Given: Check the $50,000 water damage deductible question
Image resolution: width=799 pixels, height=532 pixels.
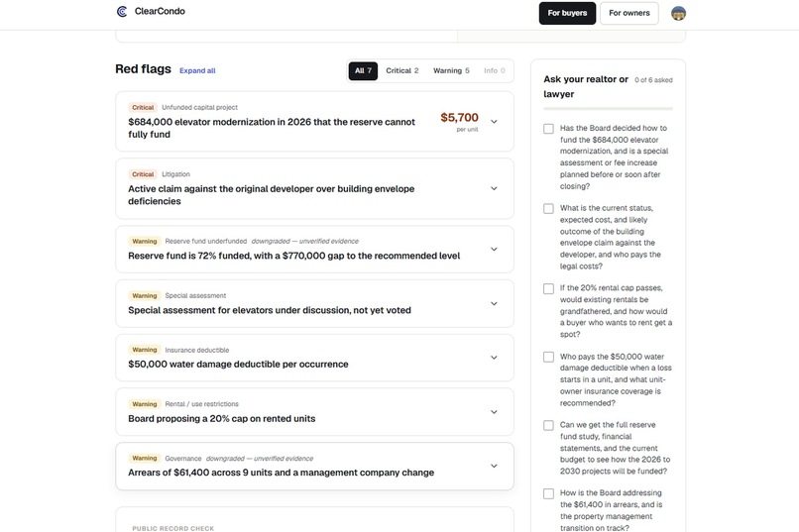Looking at the screenshot, I should click(x=548, y=357).
